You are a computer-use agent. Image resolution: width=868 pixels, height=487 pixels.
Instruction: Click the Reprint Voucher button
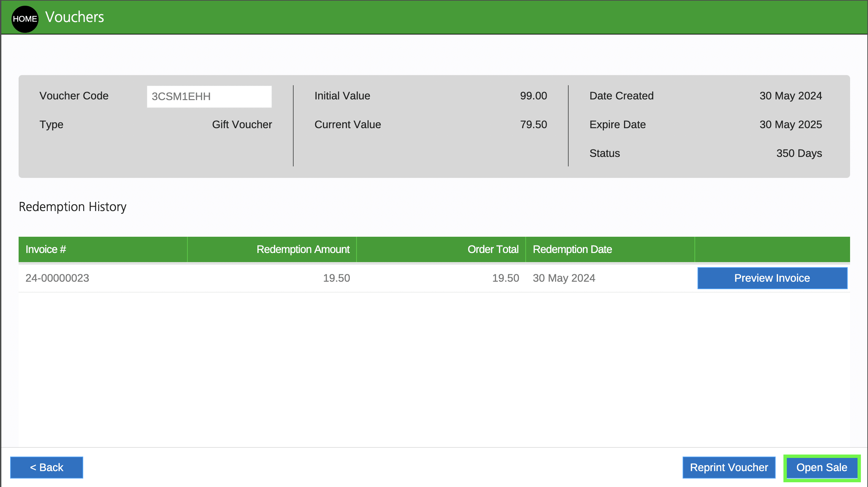729,467
